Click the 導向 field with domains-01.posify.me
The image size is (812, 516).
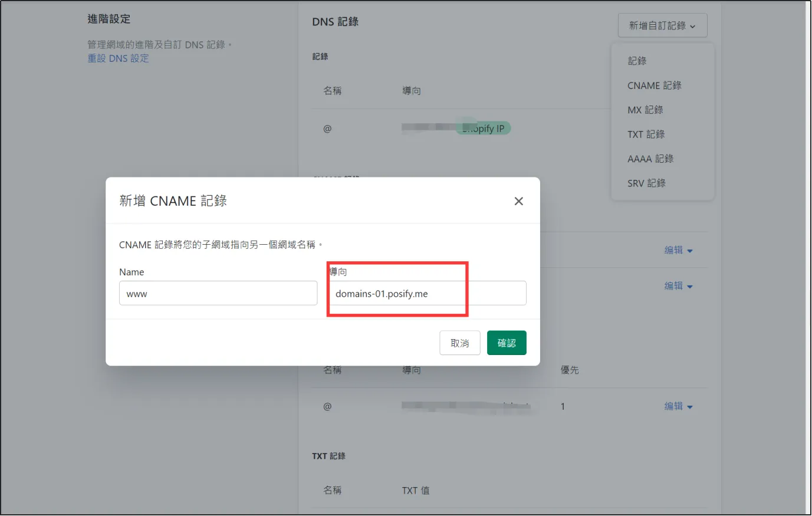(427, 293)
